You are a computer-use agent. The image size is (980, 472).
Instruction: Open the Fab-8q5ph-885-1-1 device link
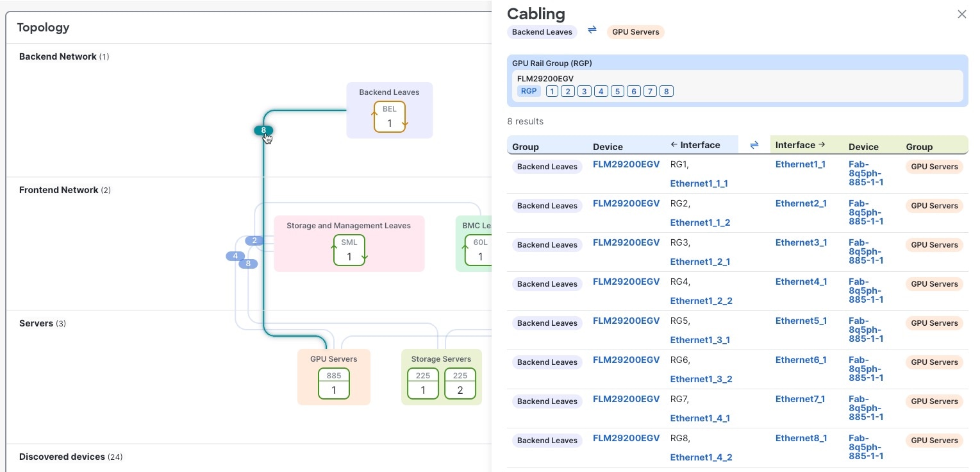click(867, 173)
